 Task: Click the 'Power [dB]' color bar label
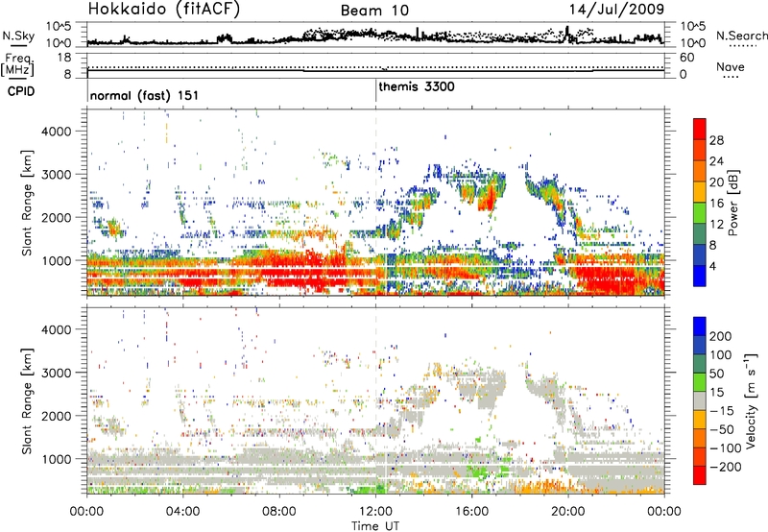point(733,203)
